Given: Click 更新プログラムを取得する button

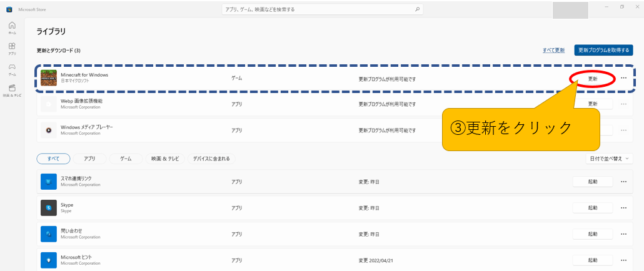Looking at the screenshot, I should coord(603,51).
